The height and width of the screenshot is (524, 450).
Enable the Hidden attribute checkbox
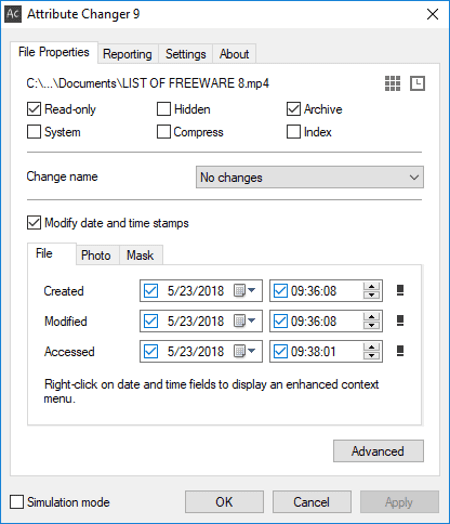pyautogui.click(x=164, y=109)
